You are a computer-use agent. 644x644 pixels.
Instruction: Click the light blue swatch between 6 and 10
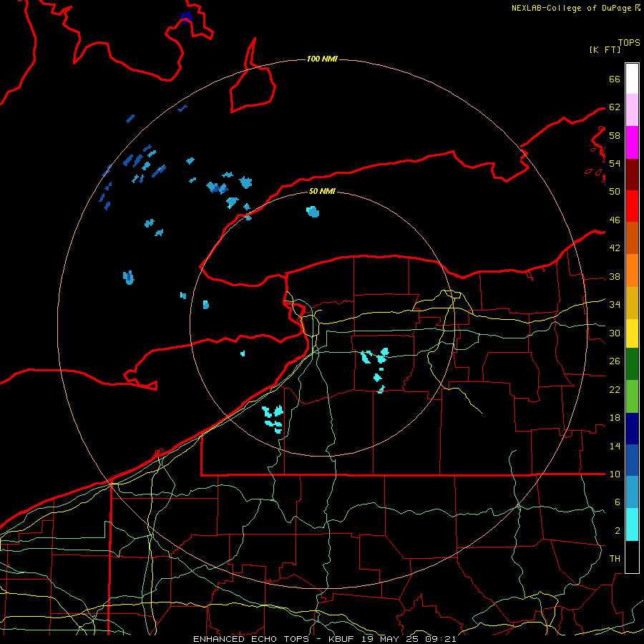point(632,492)
